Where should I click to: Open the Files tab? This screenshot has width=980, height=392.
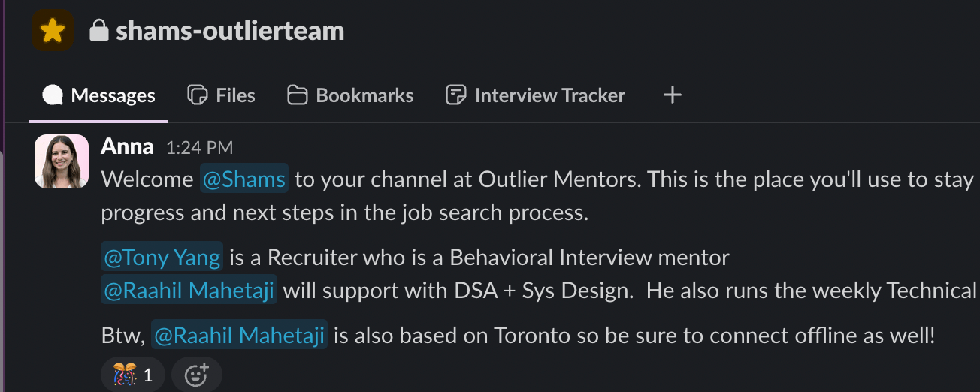coord(221,96)
